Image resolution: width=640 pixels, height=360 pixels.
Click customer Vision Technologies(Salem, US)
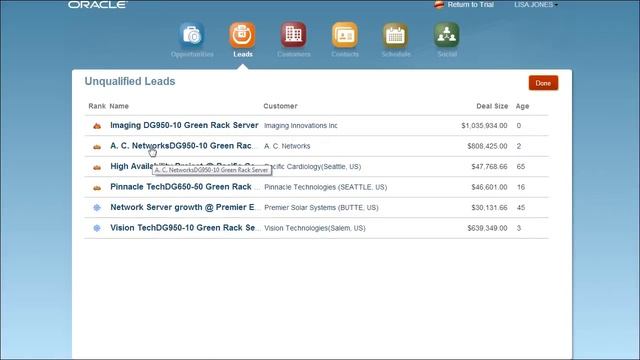tap(315, 228)
